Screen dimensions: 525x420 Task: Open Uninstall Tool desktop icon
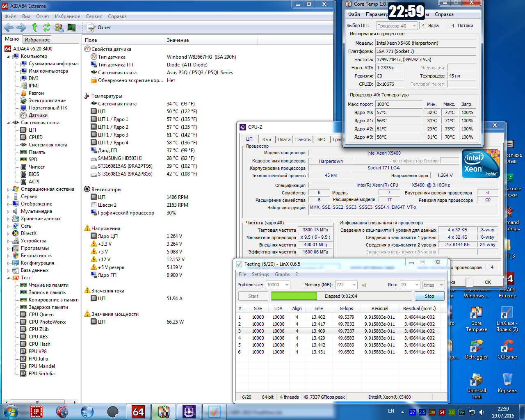[476, 386]
